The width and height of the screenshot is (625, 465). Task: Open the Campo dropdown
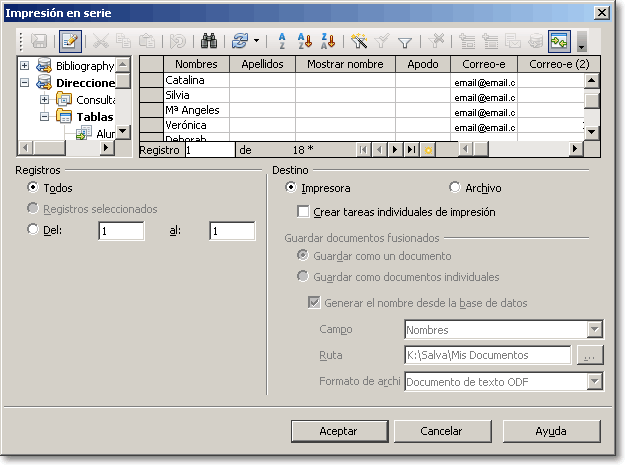tap(594, 330)
